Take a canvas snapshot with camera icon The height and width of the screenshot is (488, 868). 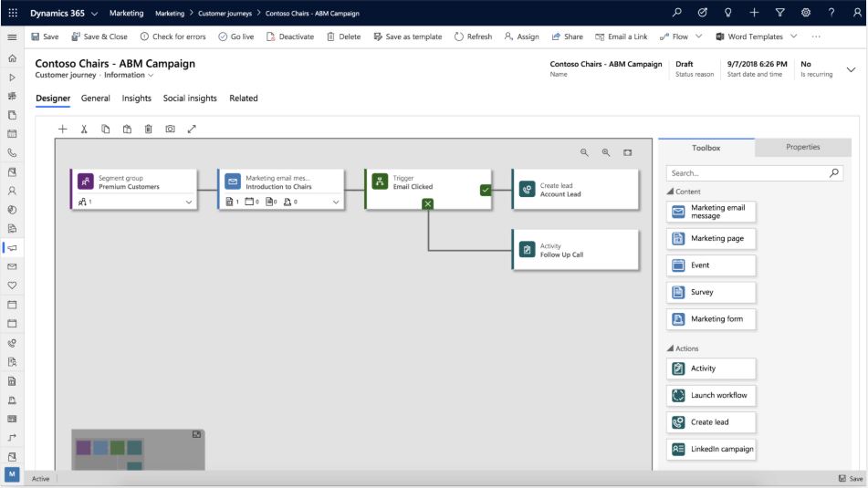tap(170, 129)
